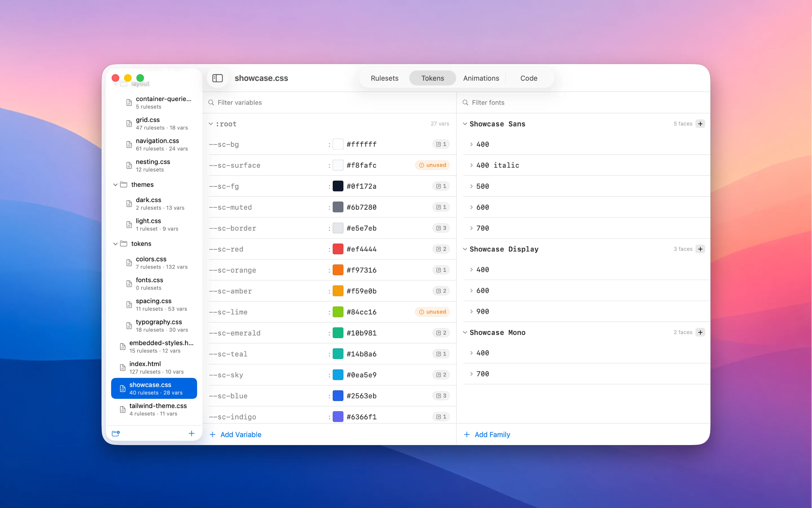Expand the 500 face of Showcase Sans
Viewport: 812px width, 508px height.
tap(471, 187)
